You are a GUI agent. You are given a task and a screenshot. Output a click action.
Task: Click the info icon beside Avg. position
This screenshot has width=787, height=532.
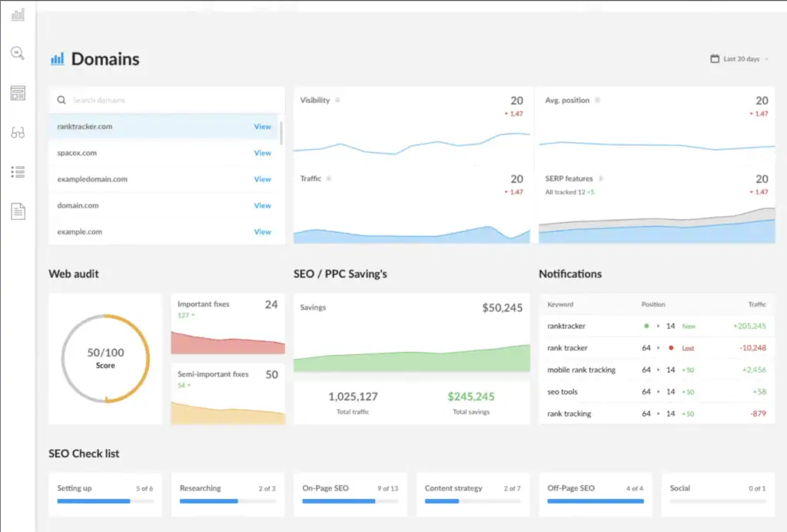[x=598, y=101]
